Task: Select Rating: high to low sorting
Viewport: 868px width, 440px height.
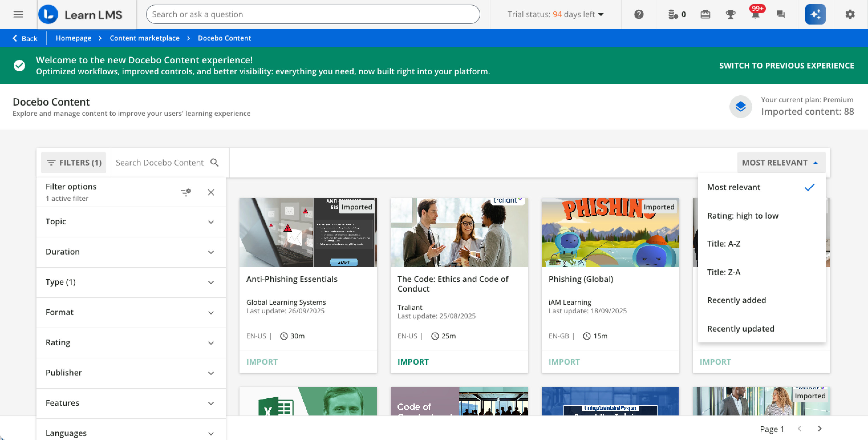Action: [743, 215]
